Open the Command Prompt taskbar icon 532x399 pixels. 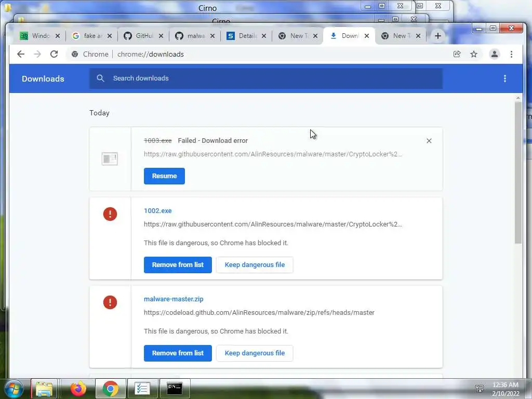point(175,389)
